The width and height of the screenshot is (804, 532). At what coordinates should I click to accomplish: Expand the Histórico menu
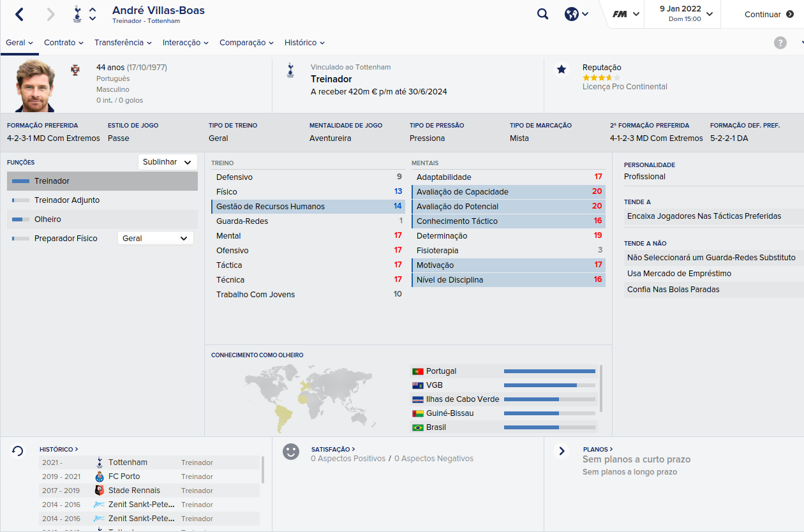(x=304, y=43)
